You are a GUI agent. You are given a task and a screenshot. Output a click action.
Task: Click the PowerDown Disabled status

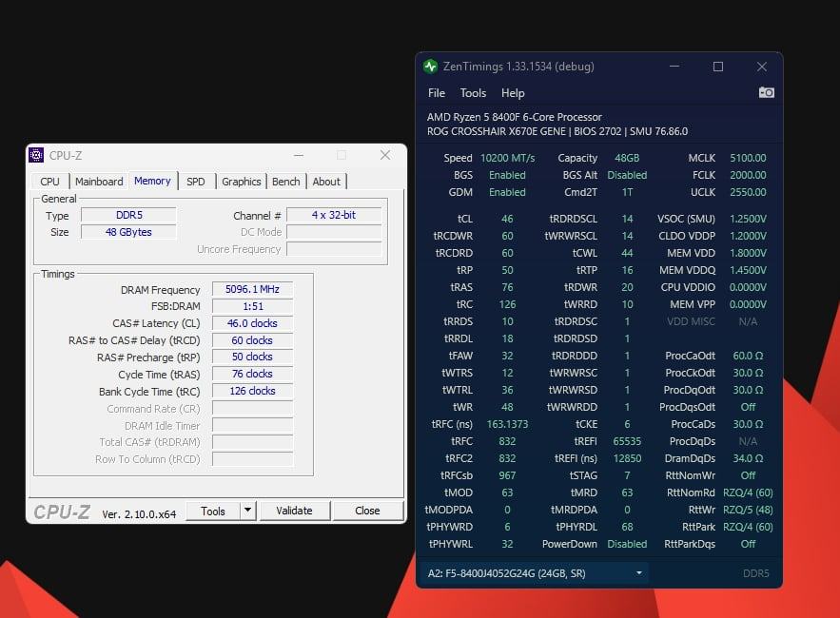(x=627, y=544)
